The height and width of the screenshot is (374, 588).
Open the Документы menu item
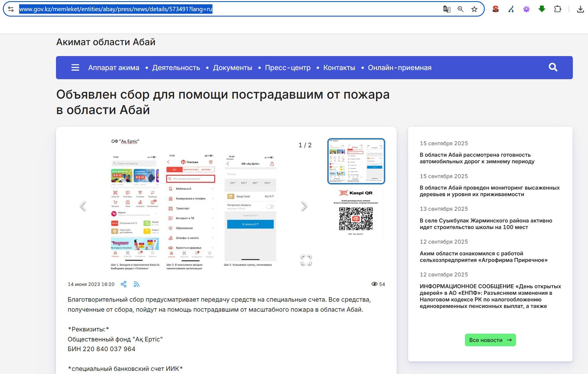coord(232,68)
